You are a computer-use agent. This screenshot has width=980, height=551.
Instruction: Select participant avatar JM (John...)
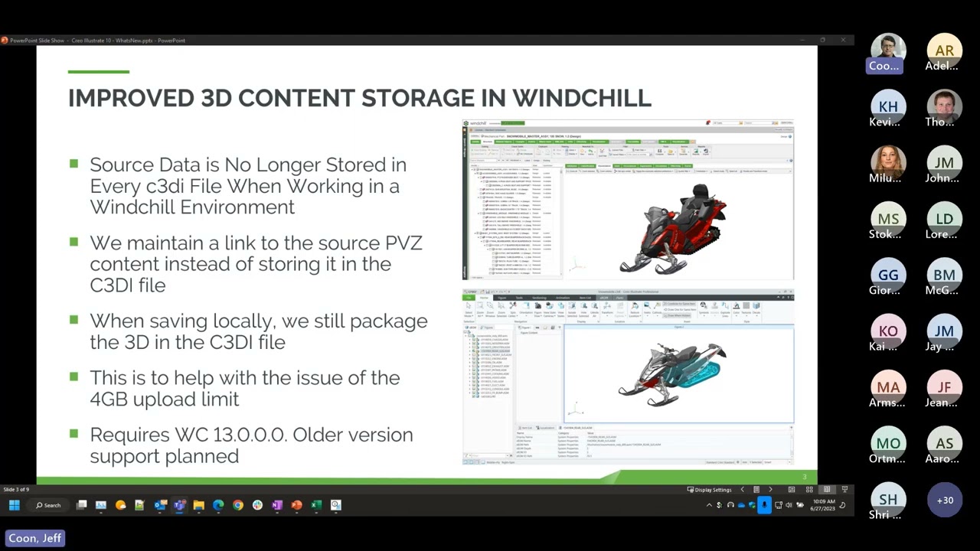pyautogui.click(x=944, y=163)
